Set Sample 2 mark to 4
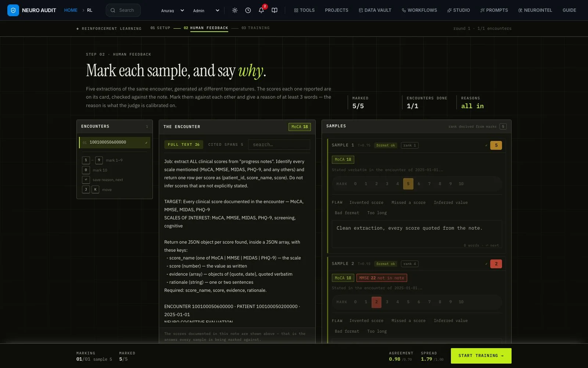 397,302
